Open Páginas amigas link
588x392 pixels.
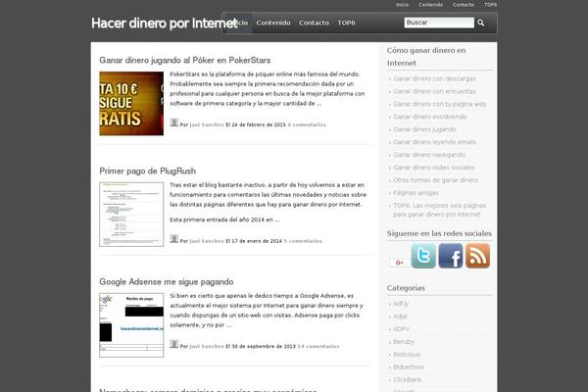click(x=416, y=193)
